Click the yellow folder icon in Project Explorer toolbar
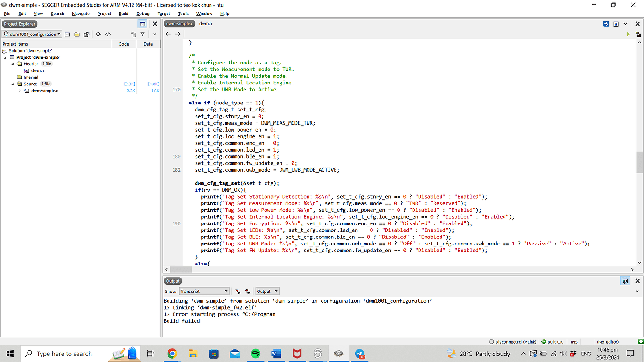The height and width of the screenshot is (362, 644). click(x=77, y=34)
